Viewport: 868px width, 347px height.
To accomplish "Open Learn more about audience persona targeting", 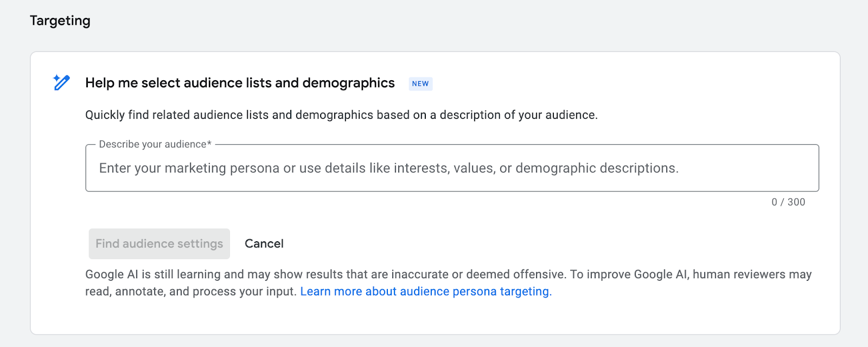I will tap(426, 291).
